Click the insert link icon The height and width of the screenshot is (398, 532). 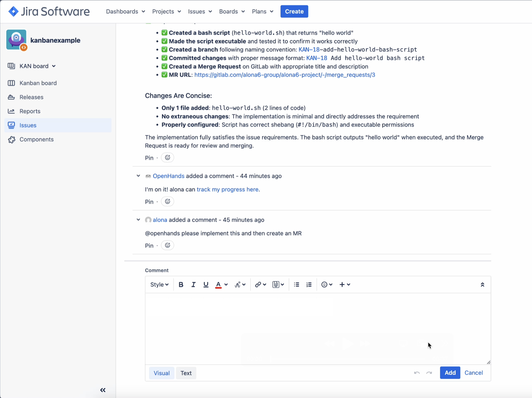258,284
